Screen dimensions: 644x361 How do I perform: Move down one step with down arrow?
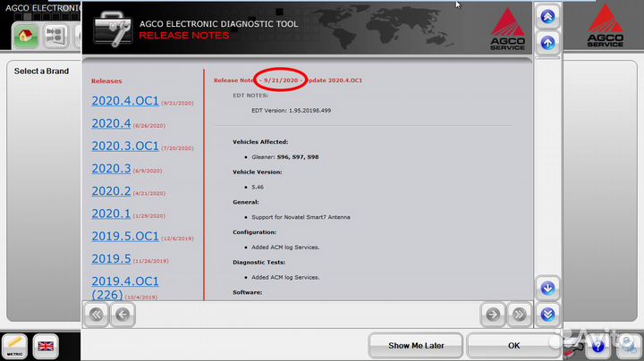[x=547, y=289]
